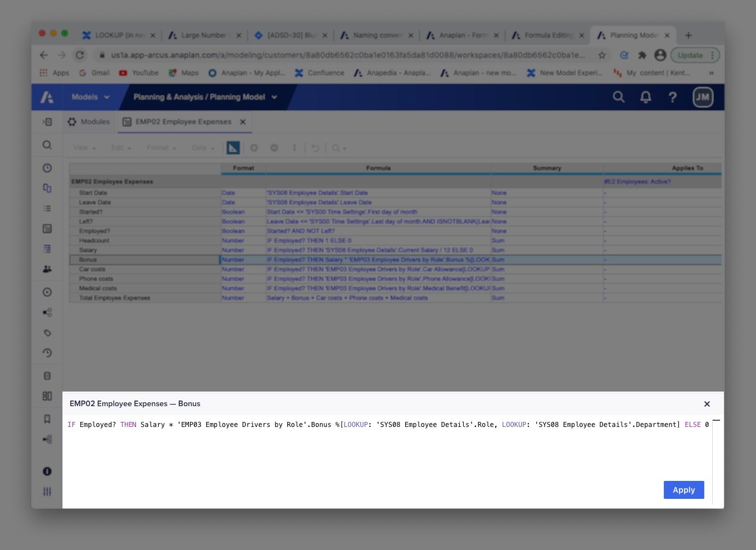Click the sidebar actions play icon
The image size is (756, 550).
tap(47, 292)
